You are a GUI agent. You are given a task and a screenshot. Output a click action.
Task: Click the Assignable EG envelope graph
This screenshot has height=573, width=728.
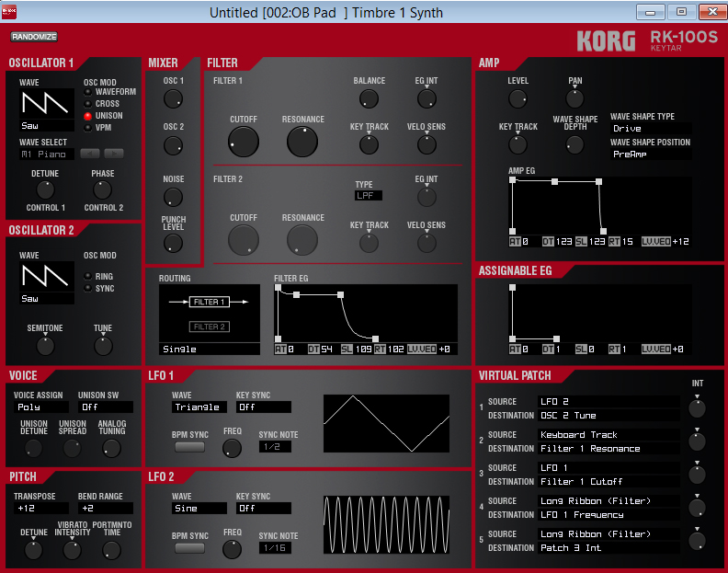600,314
